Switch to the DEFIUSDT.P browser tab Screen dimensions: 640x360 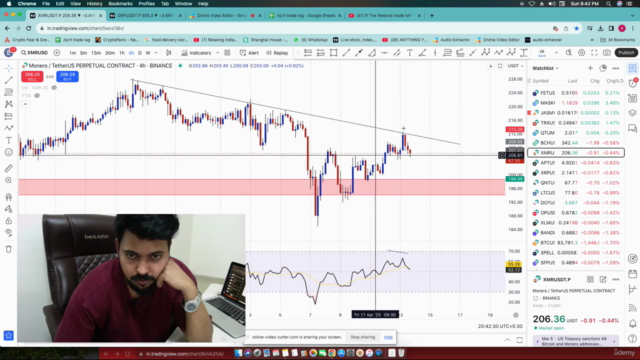coord(146,16)
